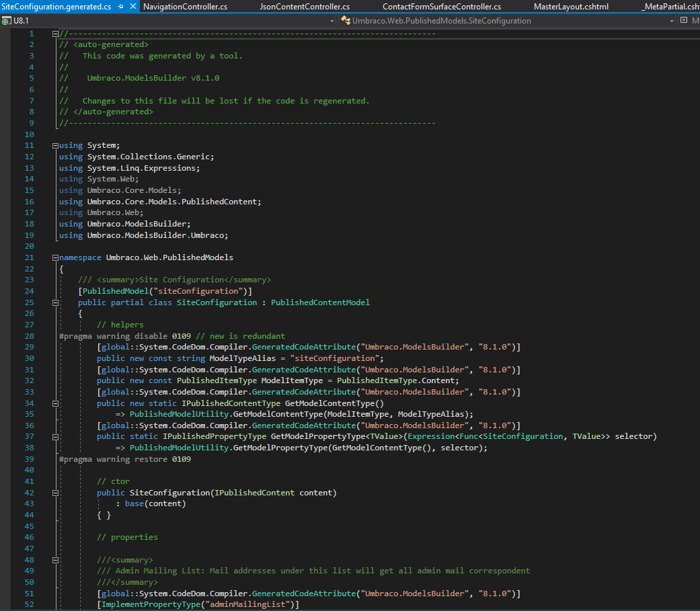
Task: Collapse the using directives at line 11
Action: 55,145
